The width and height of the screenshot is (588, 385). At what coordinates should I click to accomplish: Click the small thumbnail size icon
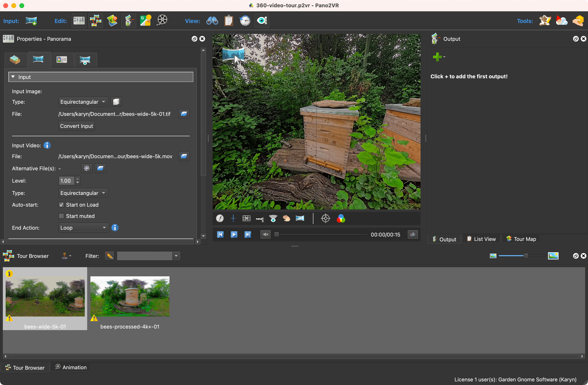[x=493, y=256]
